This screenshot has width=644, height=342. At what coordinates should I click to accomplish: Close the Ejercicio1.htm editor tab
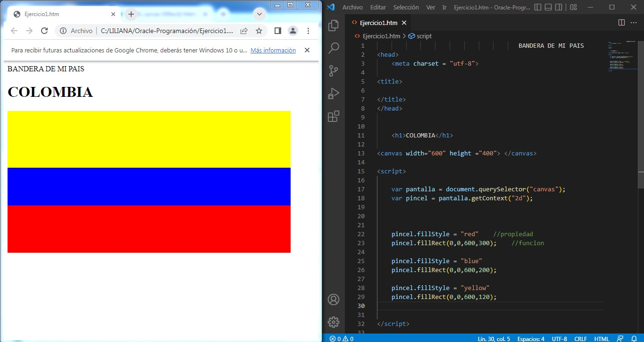coord(404,23)
